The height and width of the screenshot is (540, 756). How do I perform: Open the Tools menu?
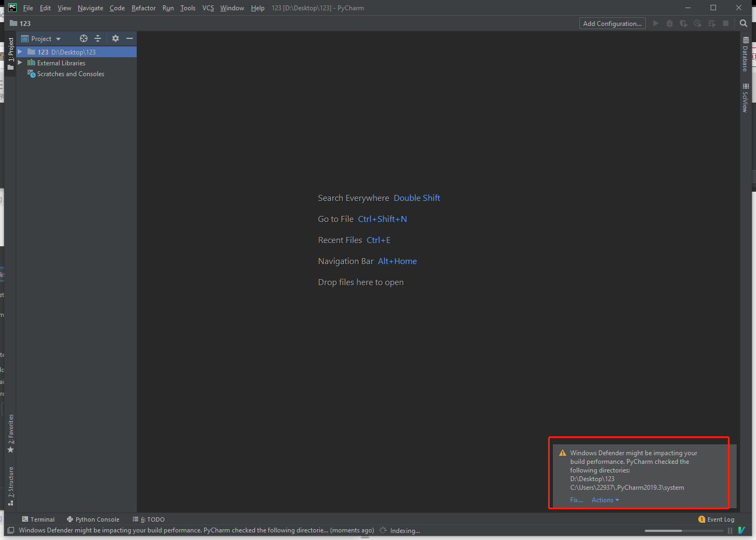(x=188, y=8)
